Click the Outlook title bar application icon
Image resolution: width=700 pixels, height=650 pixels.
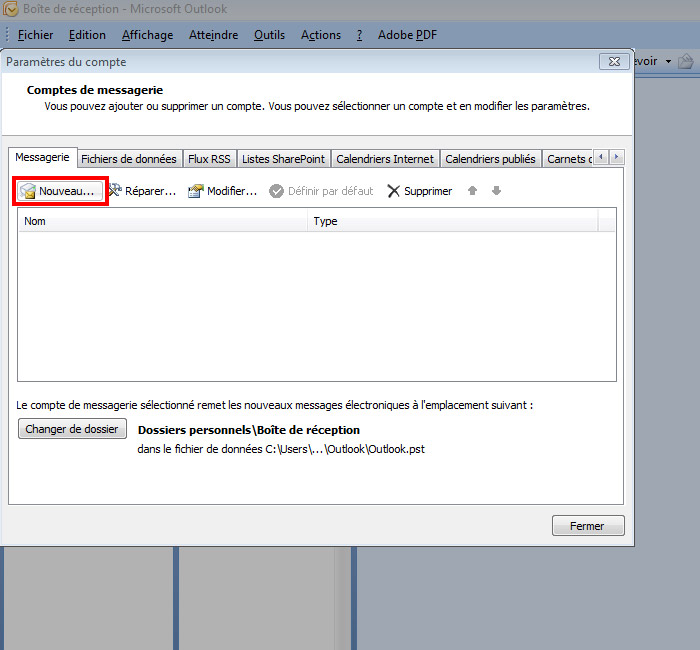(x=9, y=8)
